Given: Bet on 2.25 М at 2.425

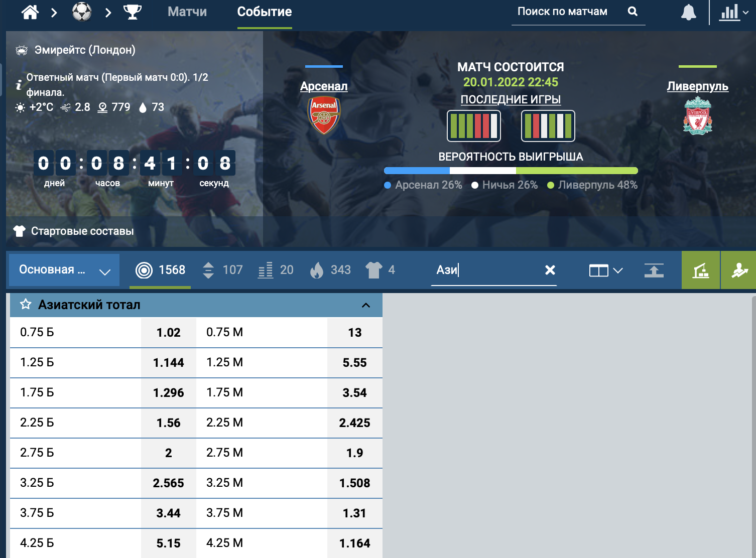Looking at the screenshot, I should (355, 423).
